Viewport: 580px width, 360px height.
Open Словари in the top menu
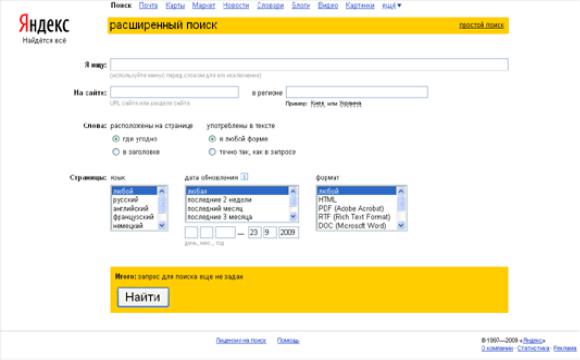click(x=270, y=6)
